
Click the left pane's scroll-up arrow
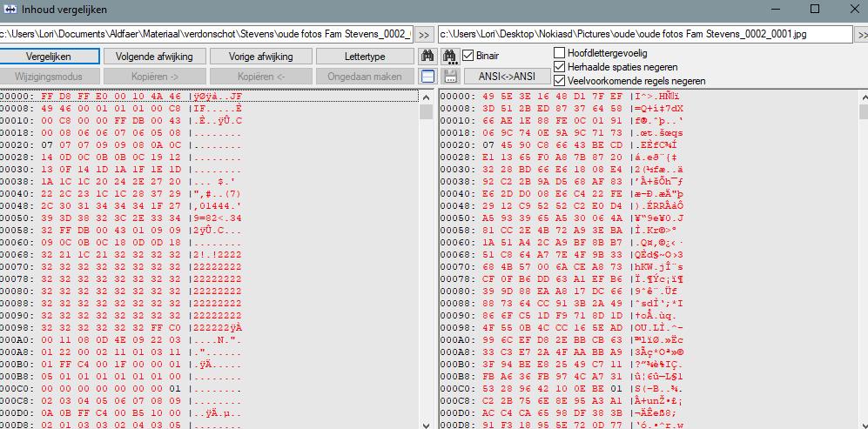tap(427, 96)
